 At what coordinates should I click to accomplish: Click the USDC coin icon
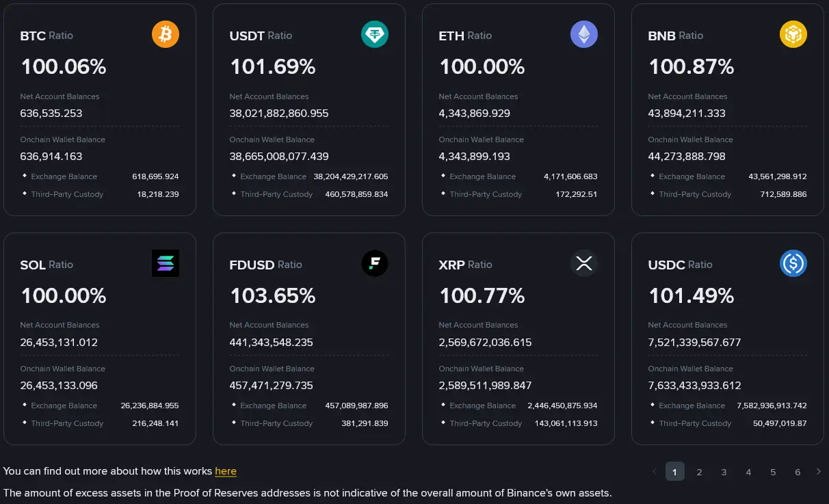(x=793, y=263)
